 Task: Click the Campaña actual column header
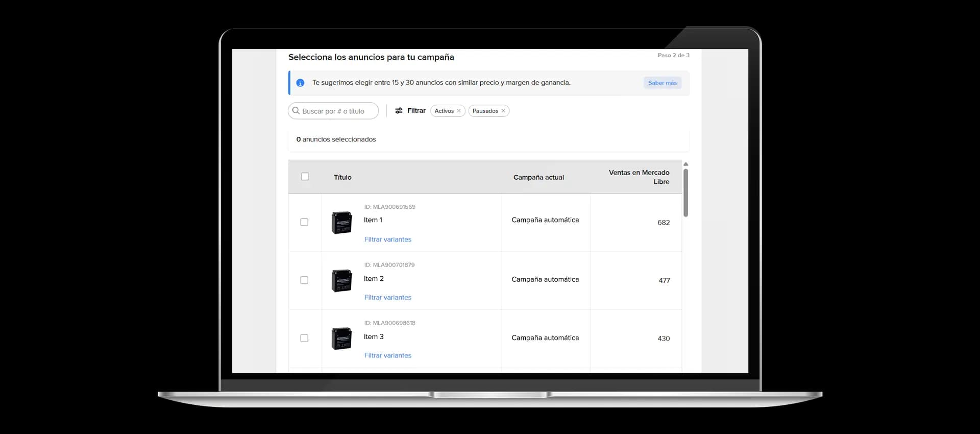538,177
